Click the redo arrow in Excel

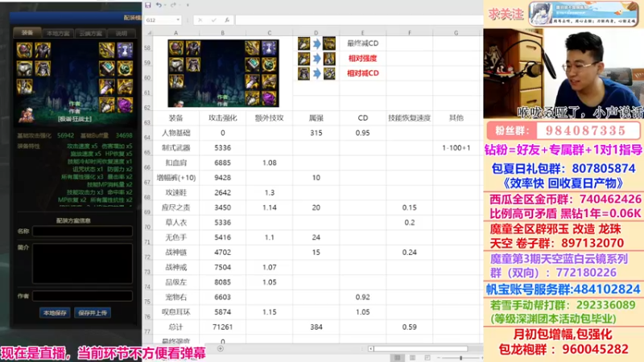(173, 6)
